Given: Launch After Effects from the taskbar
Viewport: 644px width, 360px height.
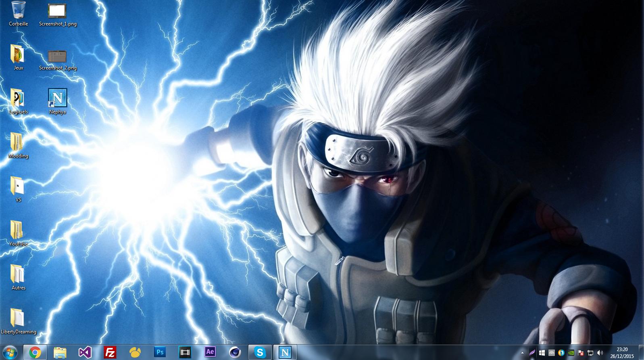Looking at the screenshot, I should pyautogui.click(x=210, y=352).
